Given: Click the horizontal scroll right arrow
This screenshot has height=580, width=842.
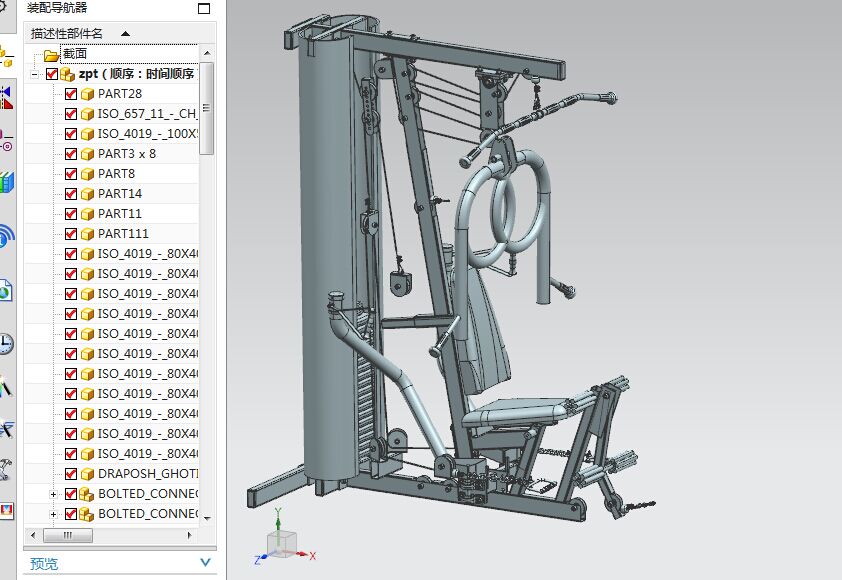Looking at the screenshot, I should click(189, 535).
